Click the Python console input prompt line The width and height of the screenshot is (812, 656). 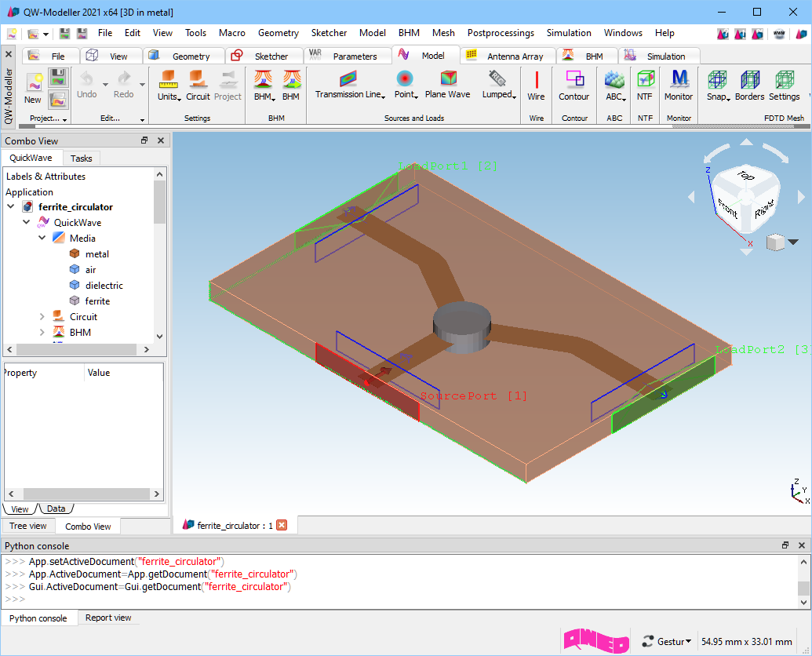[400, 599]
